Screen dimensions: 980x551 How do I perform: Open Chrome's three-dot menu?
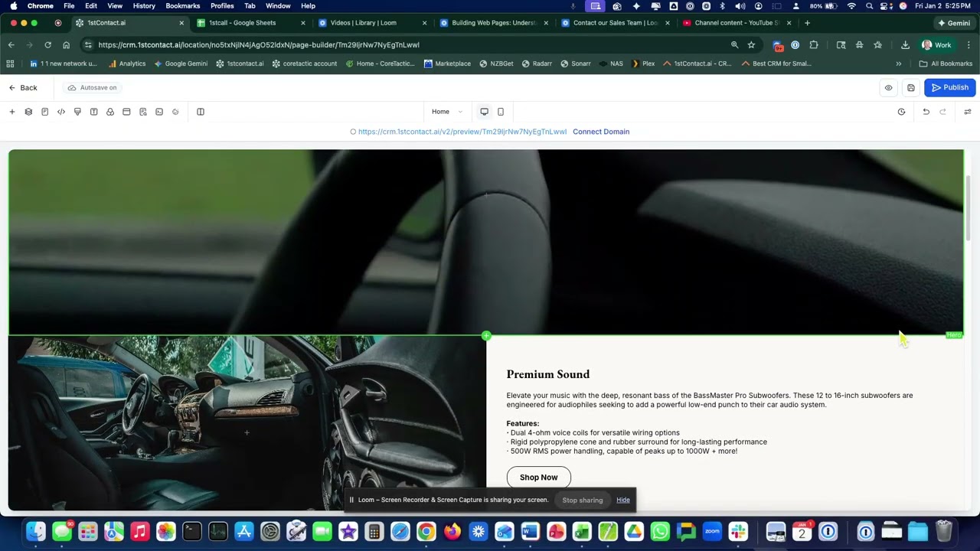[969, 45]
